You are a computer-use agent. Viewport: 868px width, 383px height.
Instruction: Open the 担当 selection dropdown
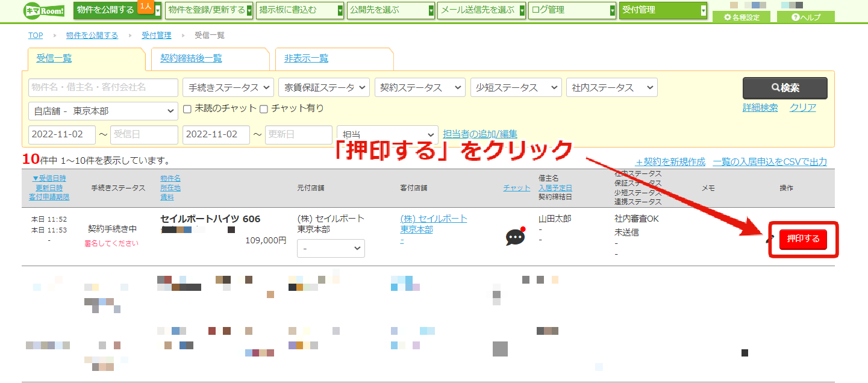[388, 134]
